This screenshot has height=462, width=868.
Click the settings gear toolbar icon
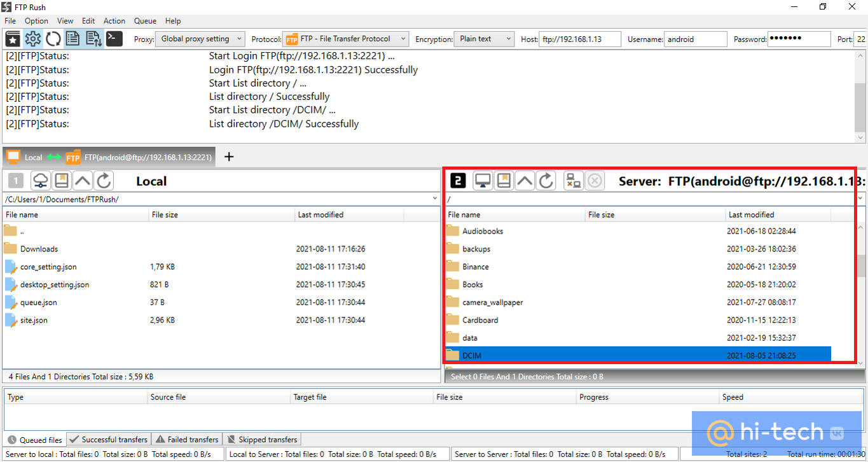[x=33, y=39]
